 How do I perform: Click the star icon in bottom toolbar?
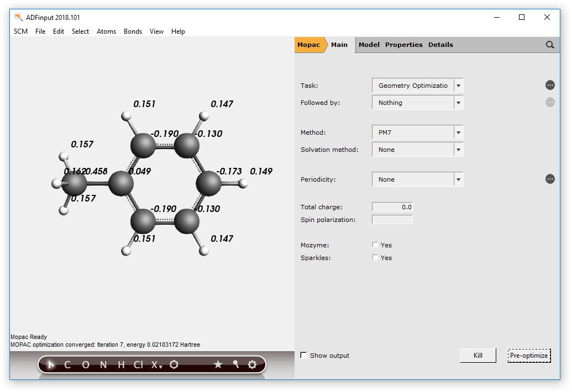pos(218,364)
